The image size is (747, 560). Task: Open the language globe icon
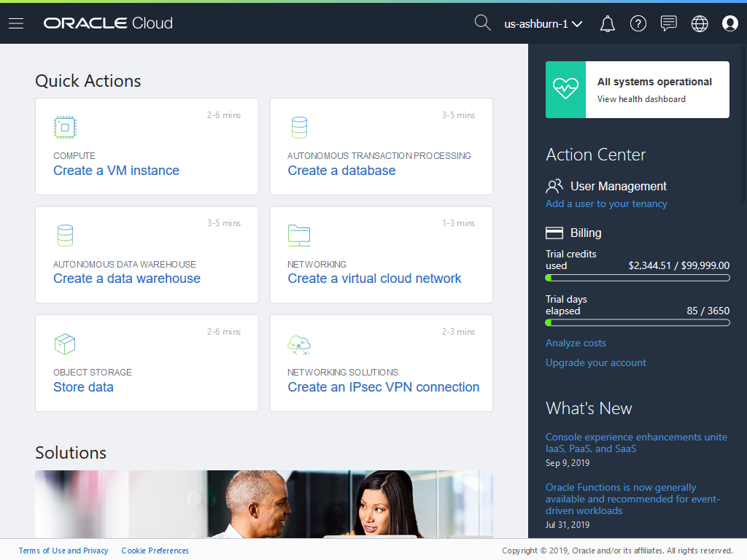[x=700, y=24]
